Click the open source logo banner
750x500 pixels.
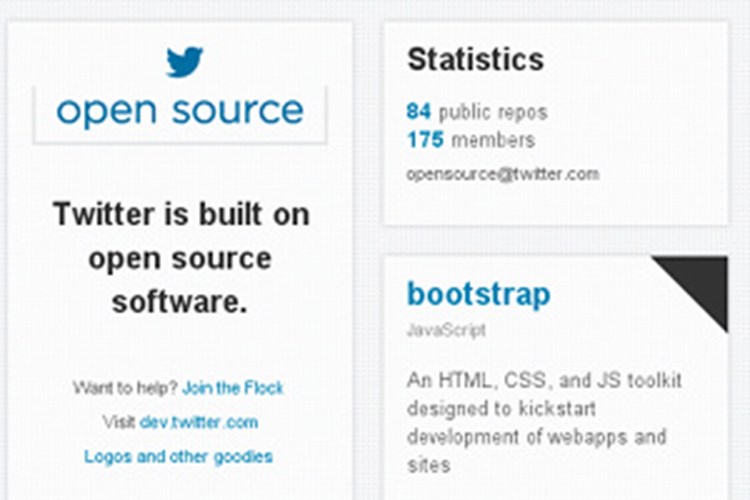point(180,114)
